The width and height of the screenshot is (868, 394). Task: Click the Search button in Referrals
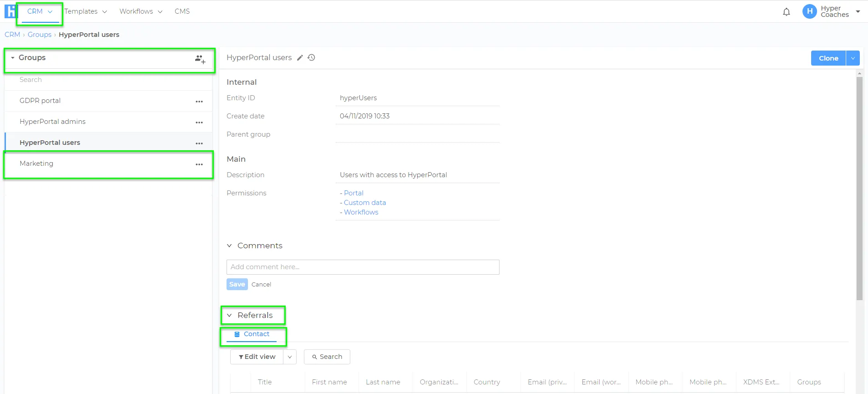pos(327,357)
